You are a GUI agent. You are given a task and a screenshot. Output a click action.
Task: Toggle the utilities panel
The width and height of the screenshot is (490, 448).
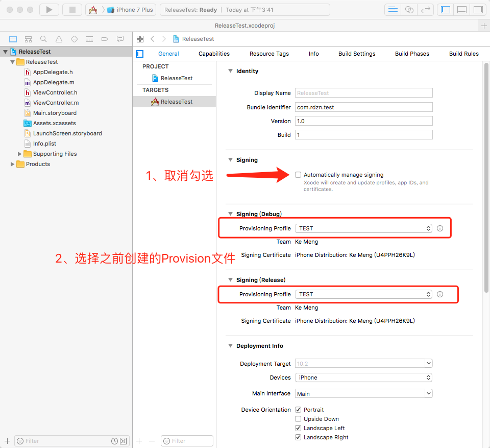coord(478,10)
